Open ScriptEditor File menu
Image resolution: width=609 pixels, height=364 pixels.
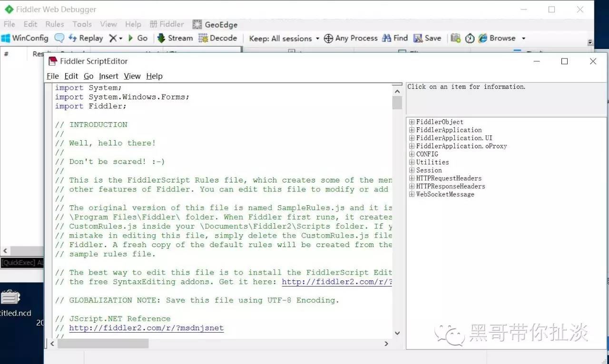[53, 76]
